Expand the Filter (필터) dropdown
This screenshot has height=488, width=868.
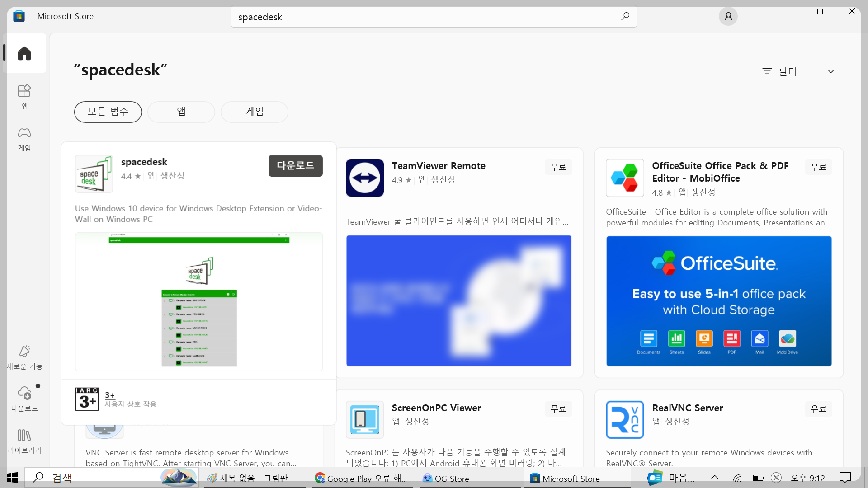(x=798, y=71)
